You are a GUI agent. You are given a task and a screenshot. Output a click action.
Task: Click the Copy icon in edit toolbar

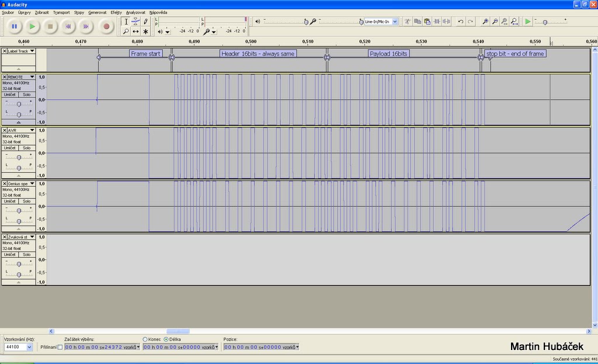click(x=418, y=22)
